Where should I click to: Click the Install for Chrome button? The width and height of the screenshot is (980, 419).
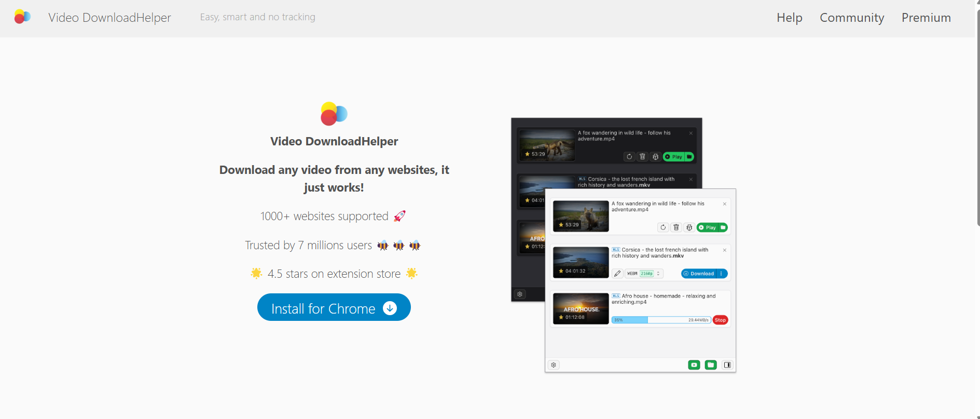pyautogui.click(x=334, y=307)
